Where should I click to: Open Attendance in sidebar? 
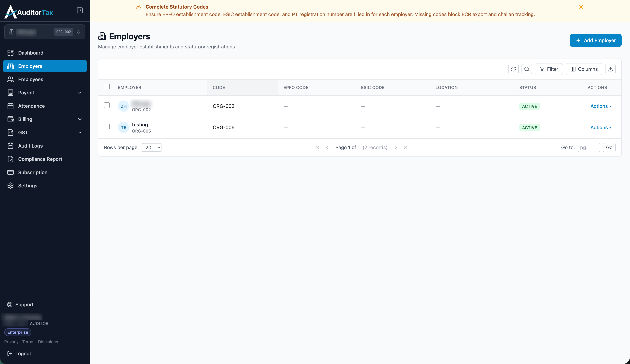(45, 106)
